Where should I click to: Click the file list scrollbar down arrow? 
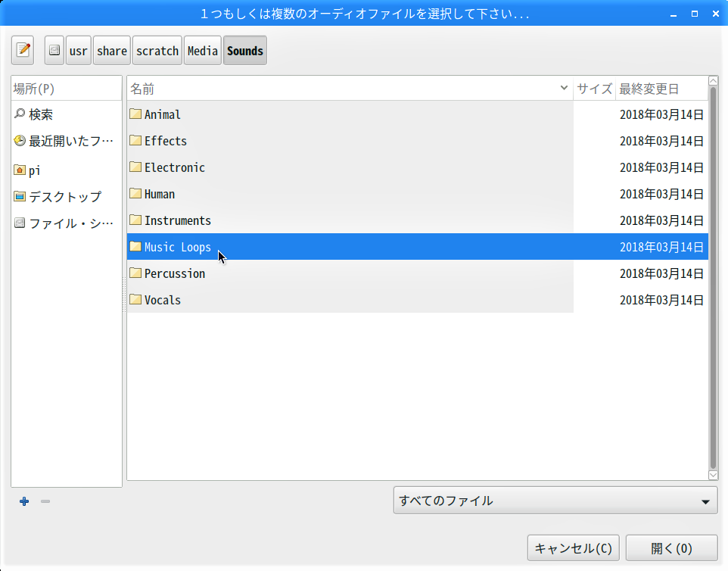click(713, 475)
